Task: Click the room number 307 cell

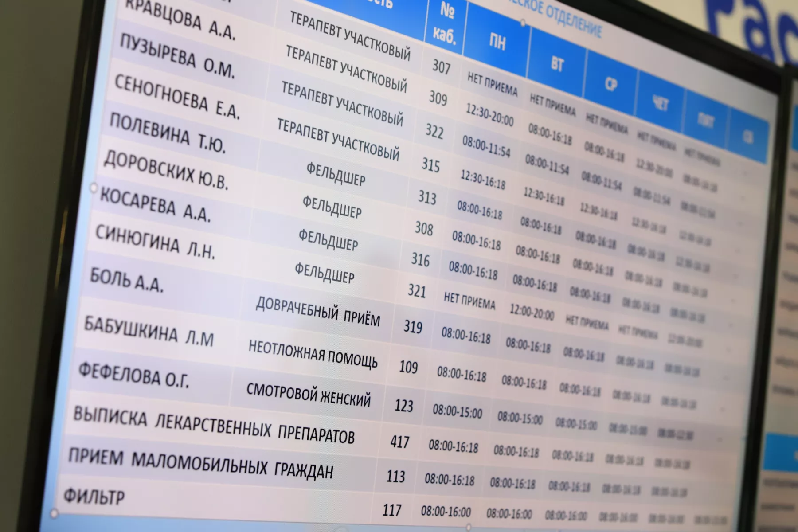Action: pos(442,66)
